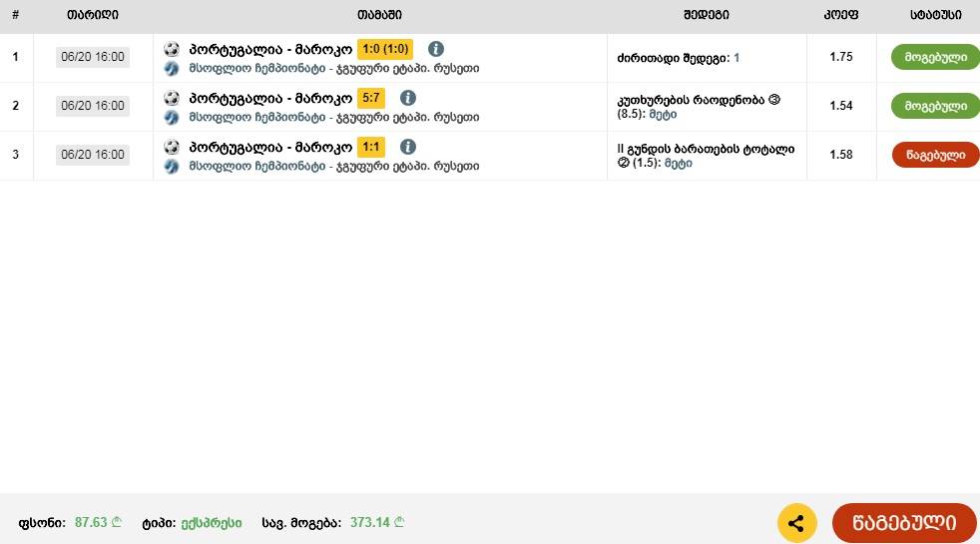
Task: Click კუთხურების რაოდენობა (8.5) result text
Action: coord(699,107)
